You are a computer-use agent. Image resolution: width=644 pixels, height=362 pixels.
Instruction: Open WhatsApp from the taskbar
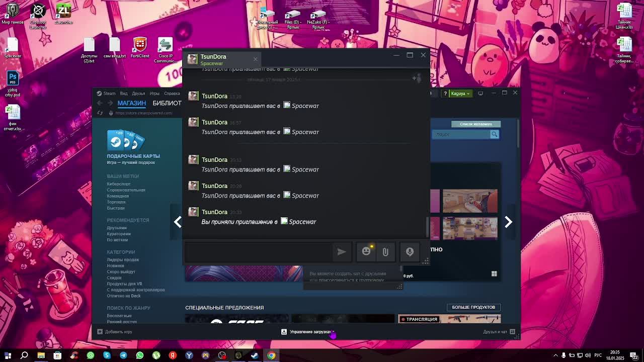coord(140,355)
